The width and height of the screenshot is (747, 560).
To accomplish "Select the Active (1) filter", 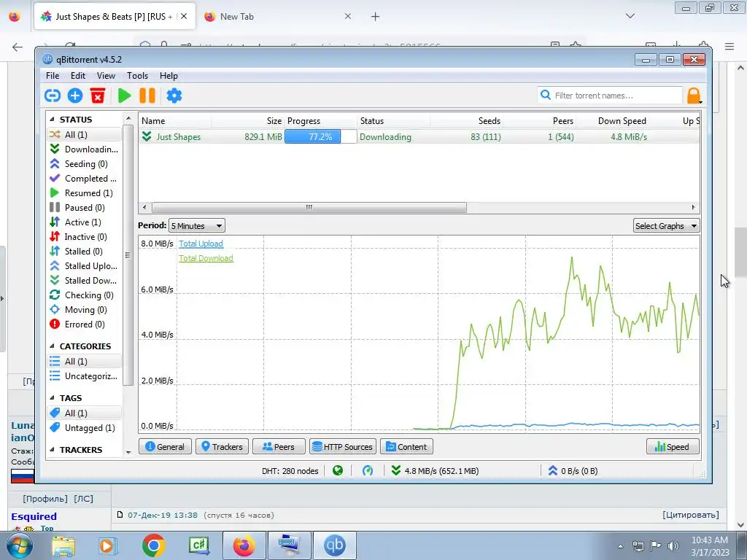I will (85, 222).
